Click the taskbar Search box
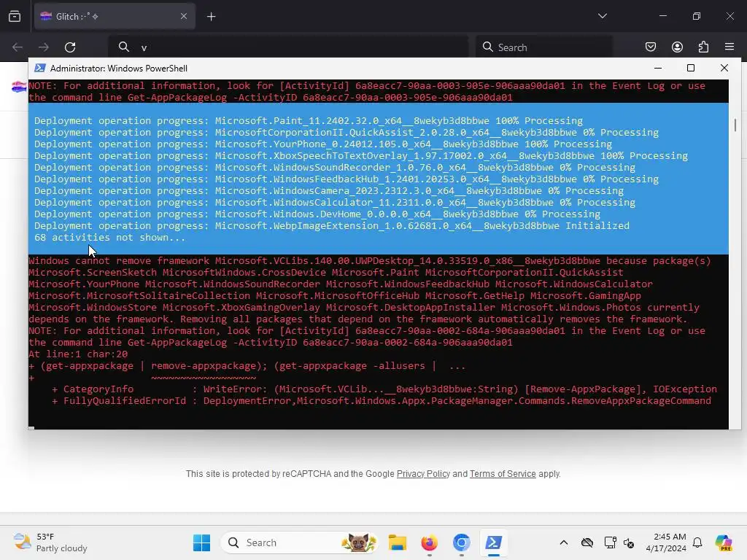The width and height of the screenshot is (747, 560). (x=299, y=542)
